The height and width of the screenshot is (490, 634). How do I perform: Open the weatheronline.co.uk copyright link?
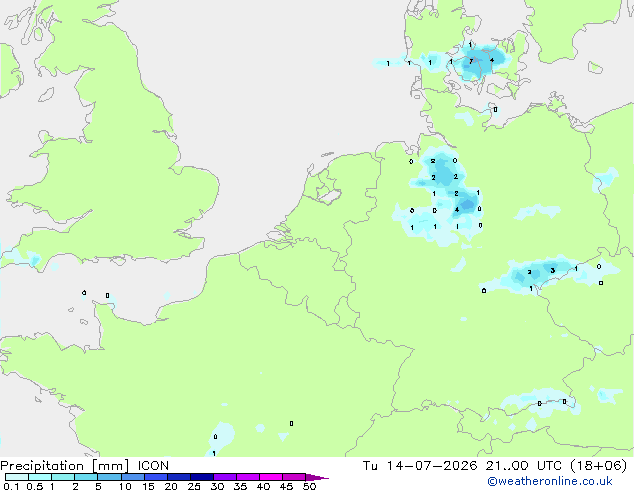[550, 481]
